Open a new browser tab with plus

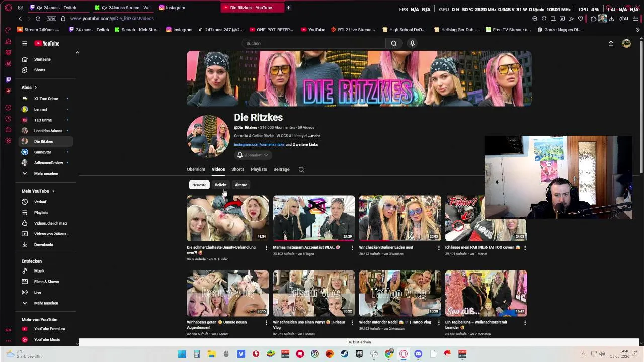tap(288, 8)
